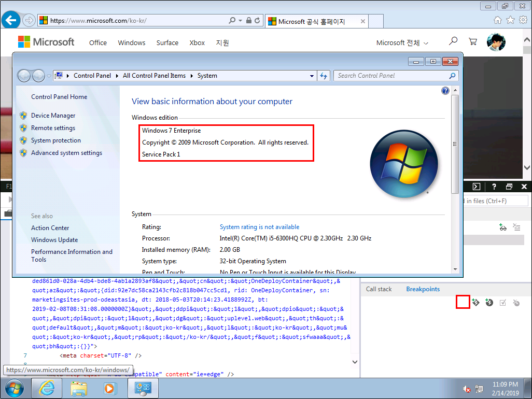
Task: Click the source code pane scroll down arrow
Action: tap(355, 362)
